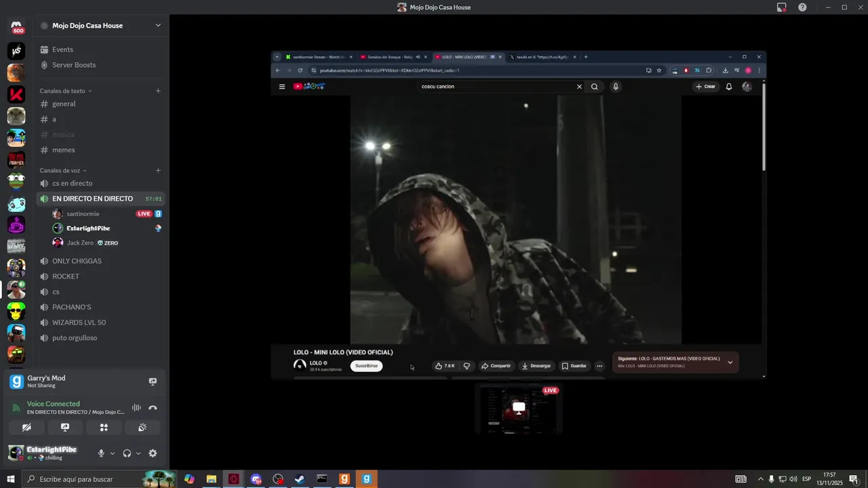This screenshot has width=868, height=488.
Task: Open Discord help icon in title bar
Action: pyautogui.click(x=802, y=7)
